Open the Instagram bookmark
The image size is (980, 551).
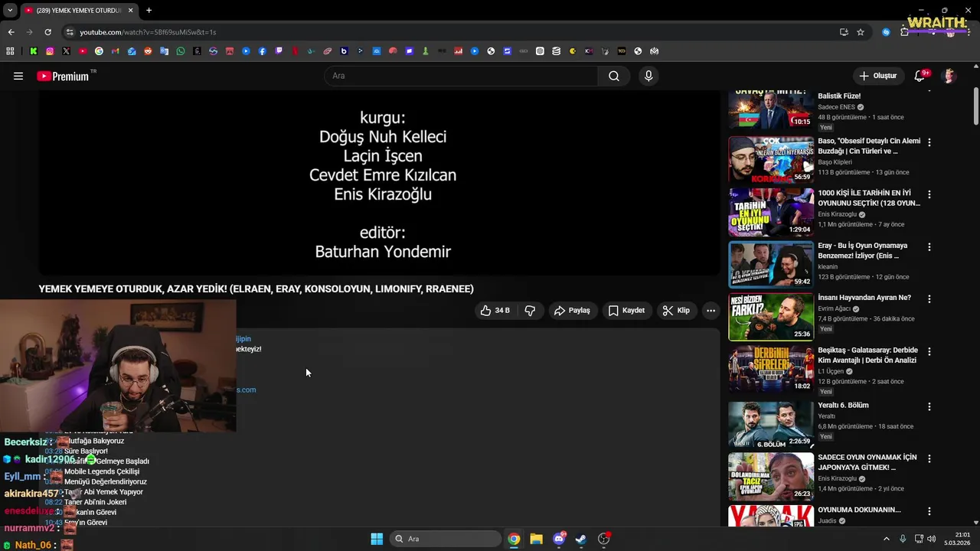[x=50, y=51]
